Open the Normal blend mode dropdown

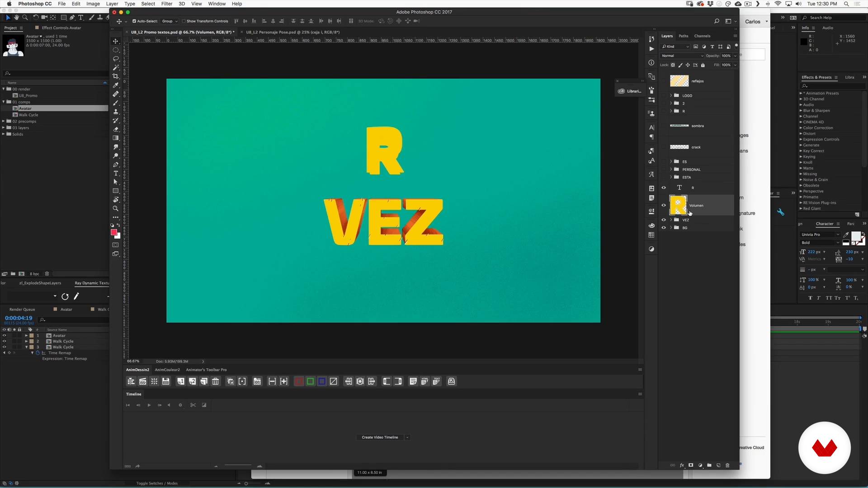[682, 56]
